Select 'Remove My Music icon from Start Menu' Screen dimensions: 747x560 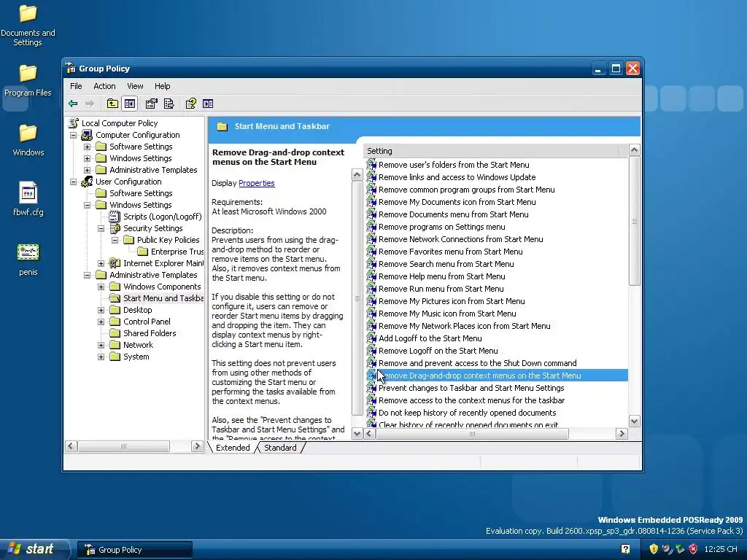pyautogui.click(x=447, y=314)
